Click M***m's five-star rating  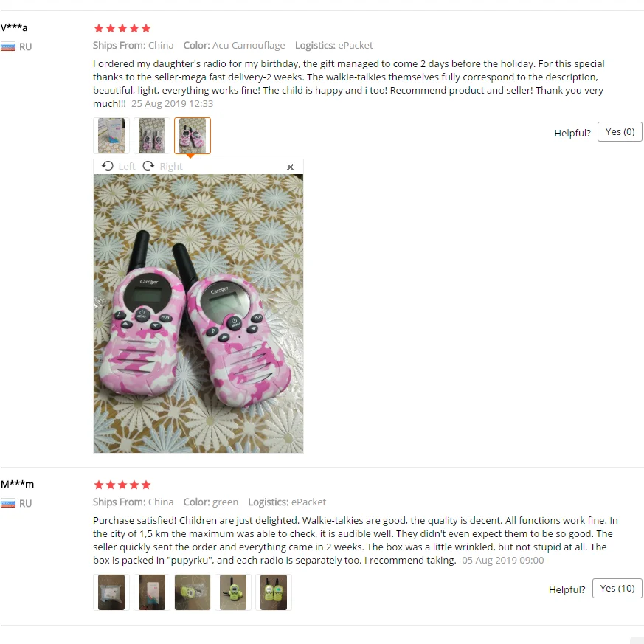[122, 485]
